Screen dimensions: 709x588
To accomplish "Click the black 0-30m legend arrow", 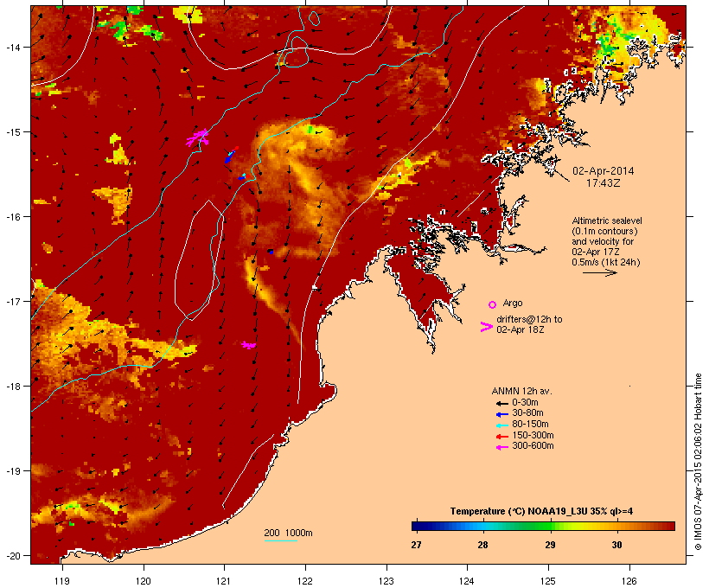I will tap(501, 403).
